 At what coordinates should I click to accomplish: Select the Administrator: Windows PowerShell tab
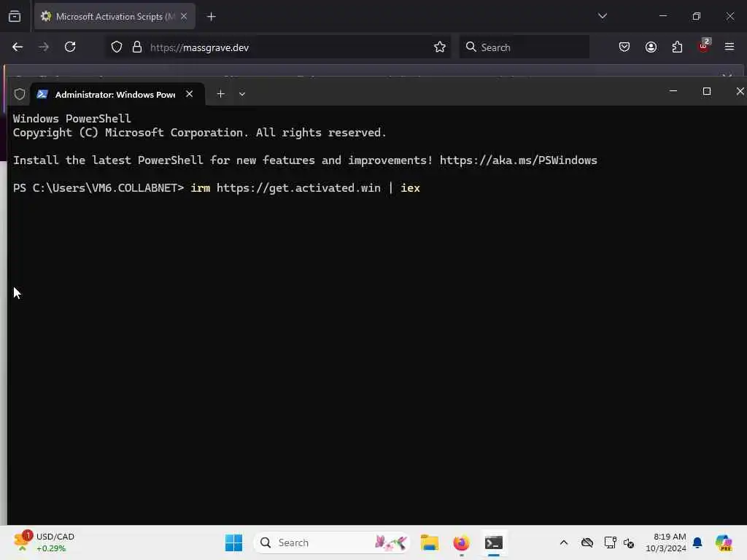[x=117, y=94]
